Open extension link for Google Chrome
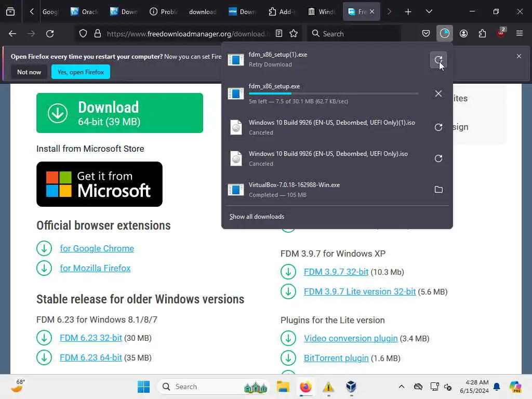 point(97,248)
